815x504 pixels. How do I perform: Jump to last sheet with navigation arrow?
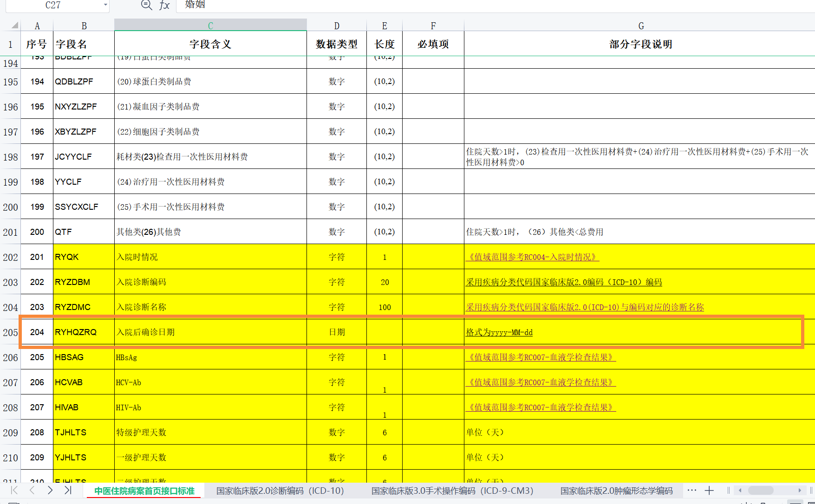[68, 490]
